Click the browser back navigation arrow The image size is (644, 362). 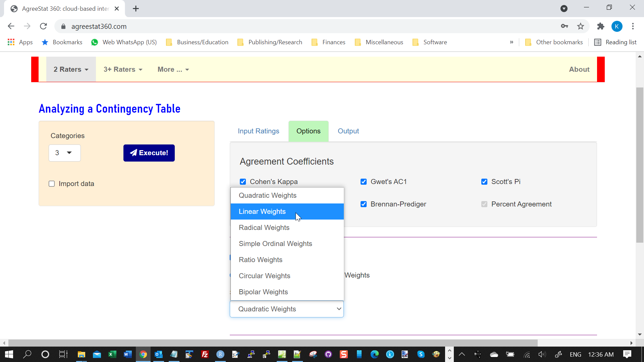(x=11, y=26)
